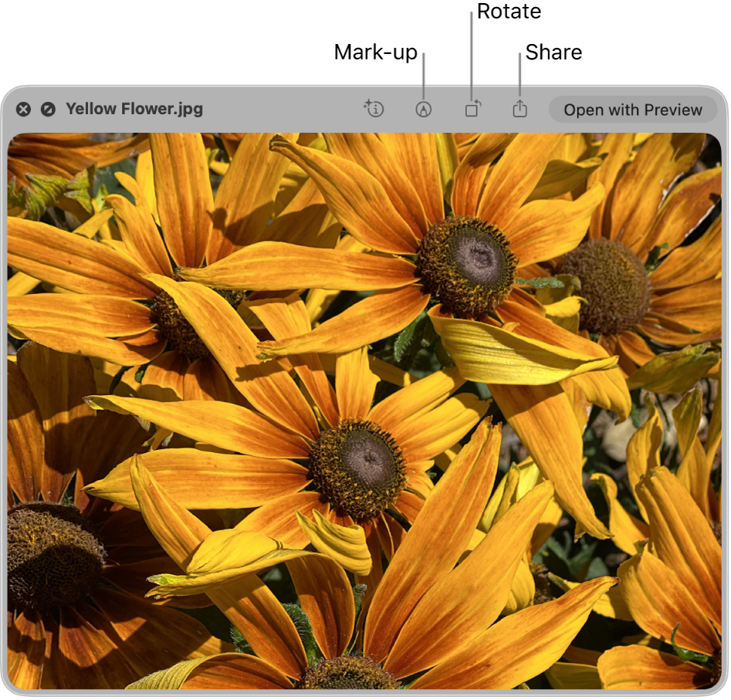Screen dimensions: 731x700
Task: Click the sparkle info icon in the toolbar
Action: coord(374,109)
